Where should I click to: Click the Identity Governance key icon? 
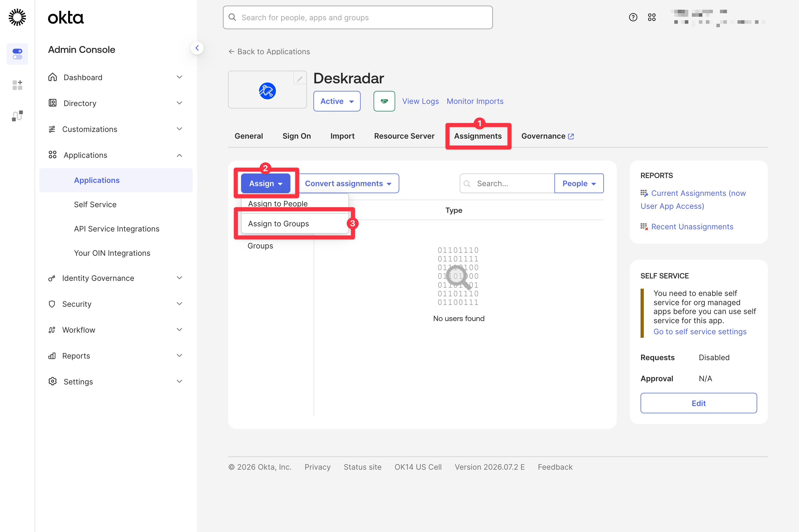tap(52, 278)
